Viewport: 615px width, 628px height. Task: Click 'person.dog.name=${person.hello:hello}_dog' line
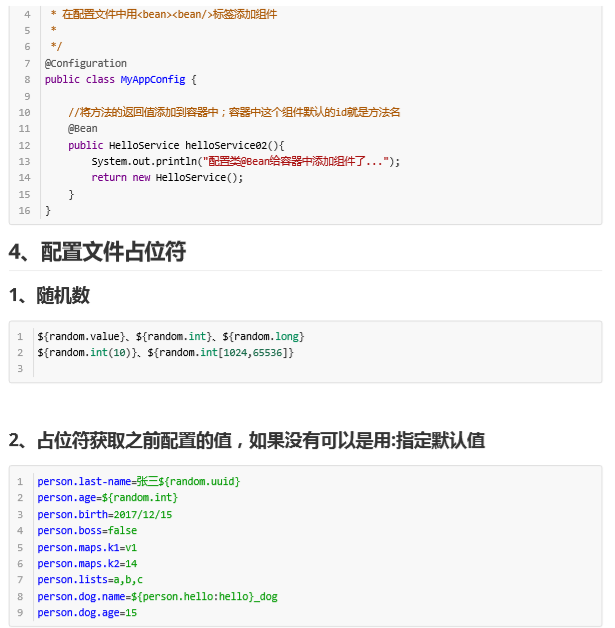tap(157, 597)
